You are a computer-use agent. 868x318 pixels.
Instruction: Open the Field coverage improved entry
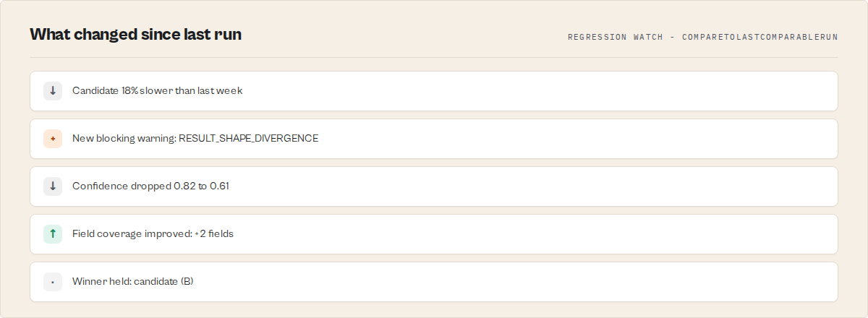tap(434, 234)
